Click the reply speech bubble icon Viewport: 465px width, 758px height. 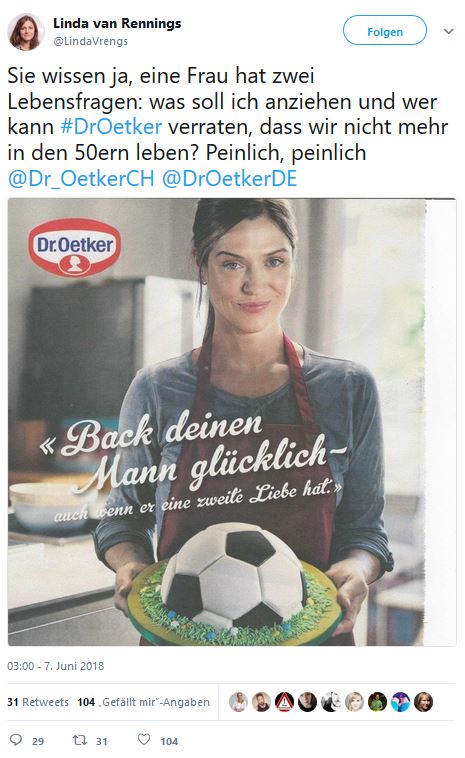pos(16,740)
